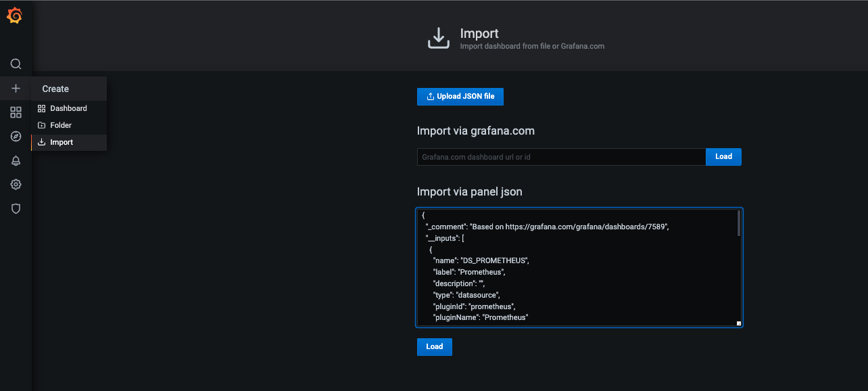This screenshot has width=868, height=391.
Task: Click the "_comment" line in json
Action: 547,227
